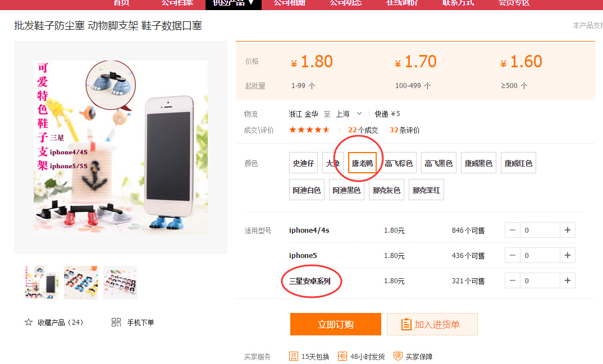Screen dimensions: 603x364
Task: Increase iphone4/4s quantity with plus
Action: [567, 230]
